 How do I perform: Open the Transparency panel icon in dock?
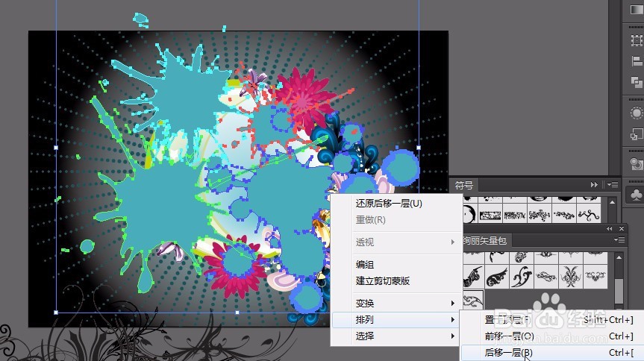click(637, 164)
